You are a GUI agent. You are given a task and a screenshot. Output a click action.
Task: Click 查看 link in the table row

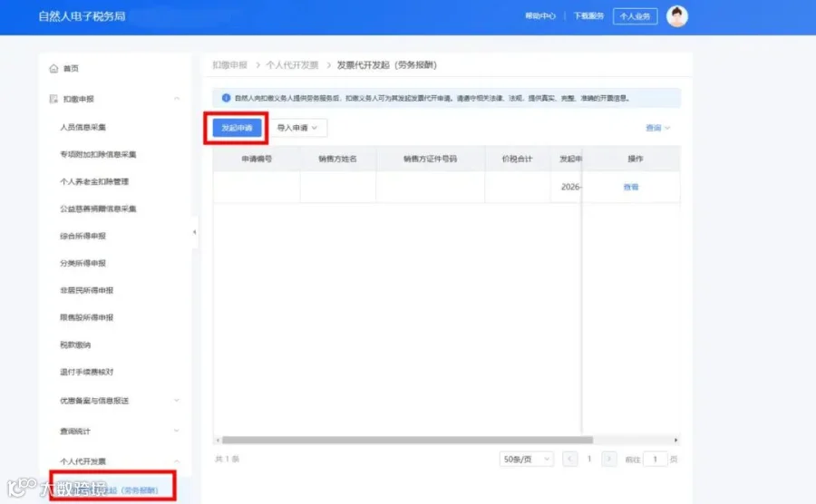point(631,187)
